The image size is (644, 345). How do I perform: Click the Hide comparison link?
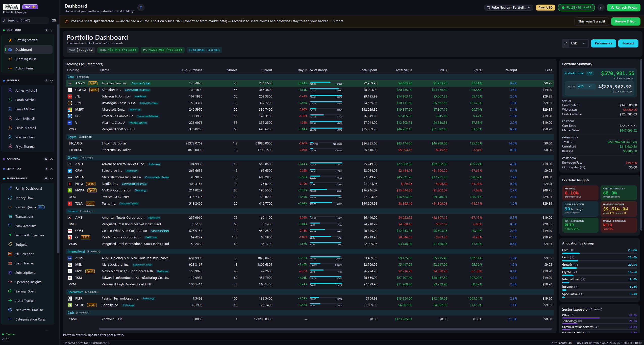pos(624,78)
